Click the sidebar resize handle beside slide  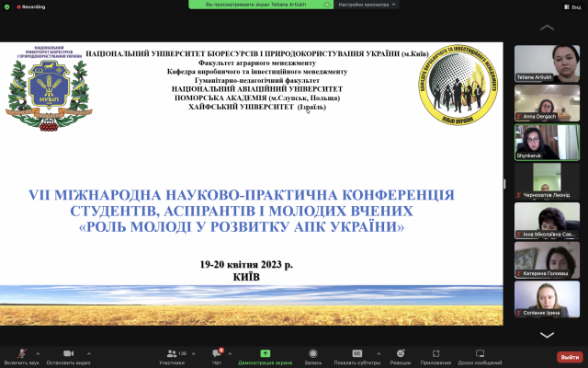[x=504, y=184]
